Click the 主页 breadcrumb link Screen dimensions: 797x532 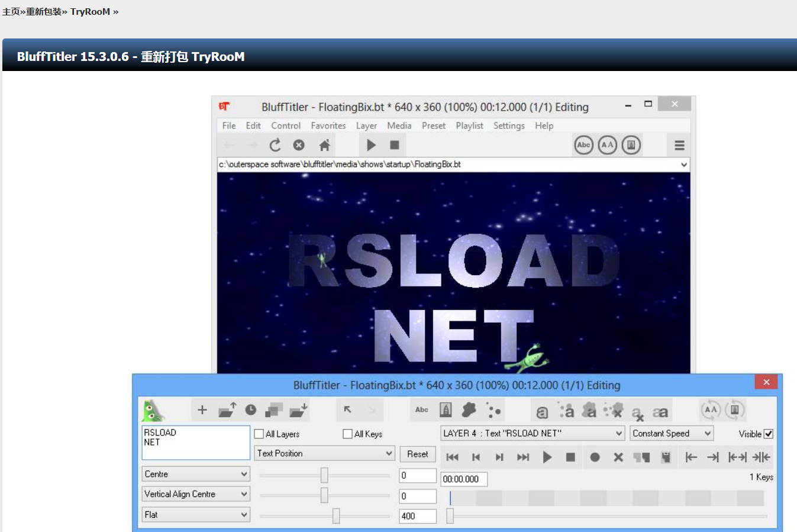point(11,11)
